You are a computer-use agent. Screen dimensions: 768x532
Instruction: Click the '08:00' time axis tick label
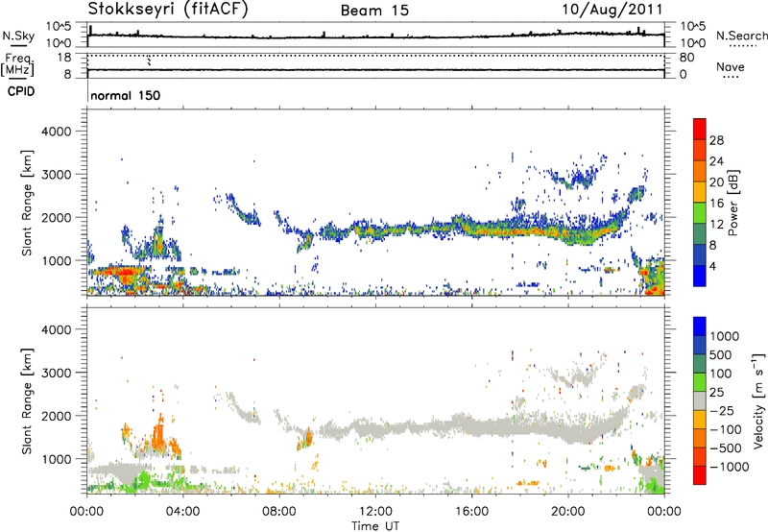[x=279, y=512]
